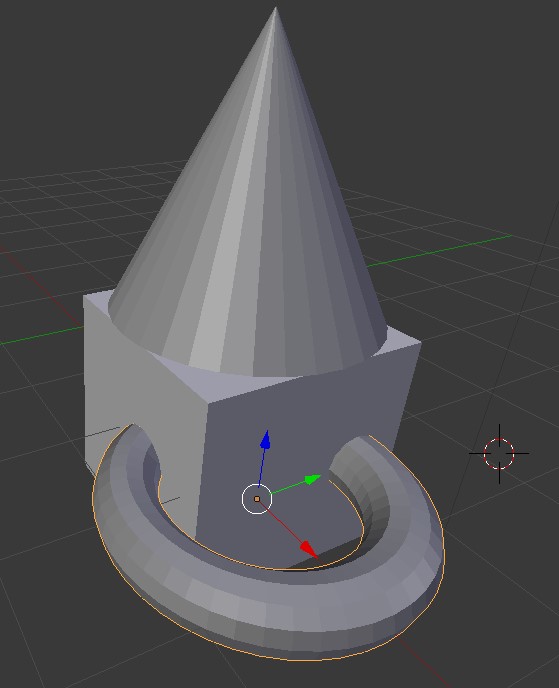
Task: Click the red-white 3D cursor crosshair
Action: click(x=499, y=454)
